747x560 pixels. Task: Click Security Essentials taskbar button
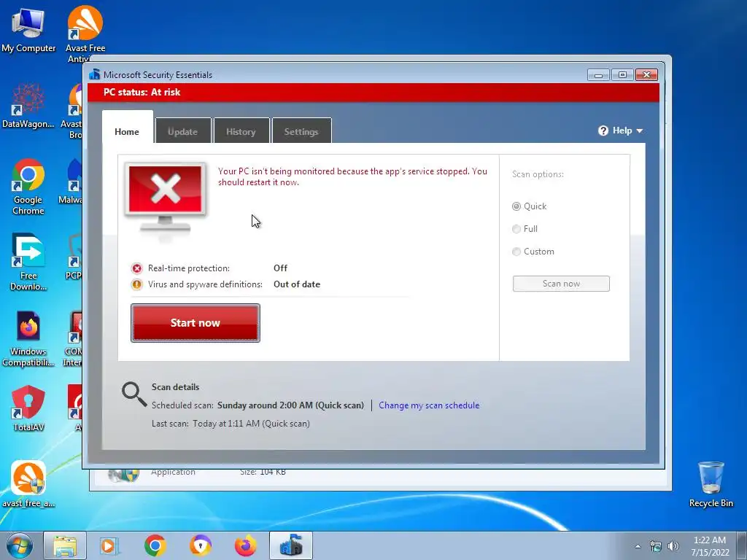[x=291, y=545]
